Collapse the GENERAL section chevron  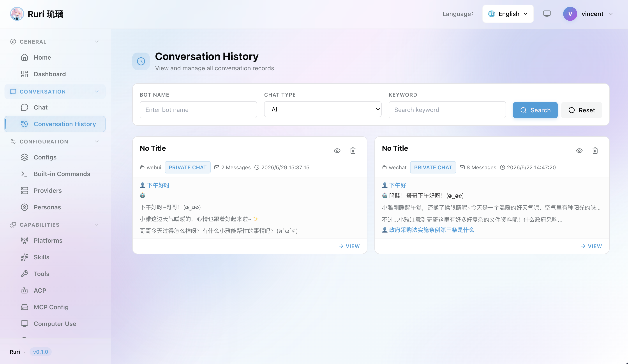click(x=97, y=42)
